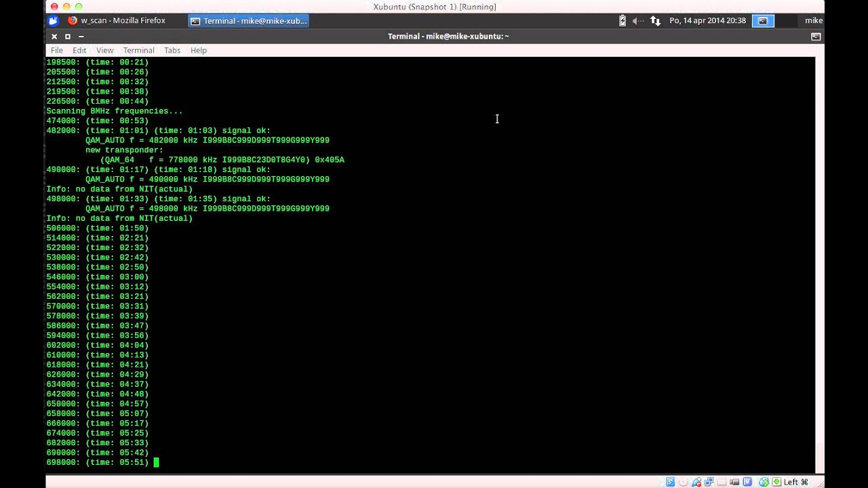Open the Edit menu

click(x=79, y=50)
